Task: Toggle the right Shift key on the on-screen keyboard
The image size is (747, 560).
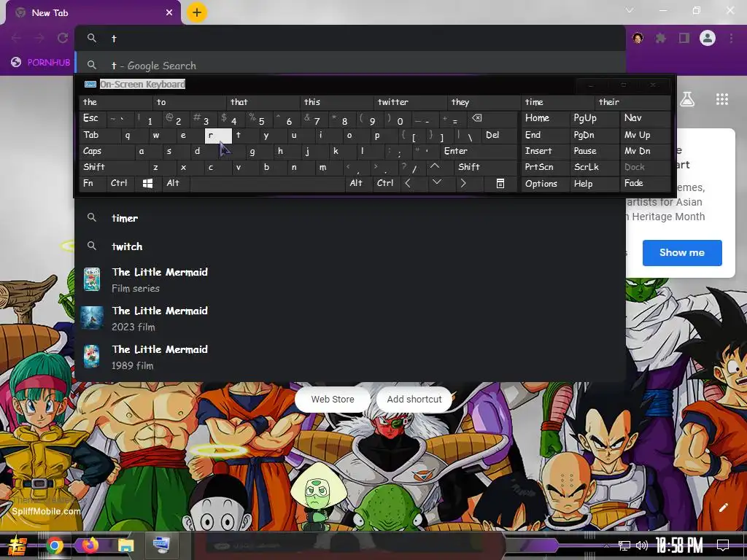Action: tap(485, 167)
